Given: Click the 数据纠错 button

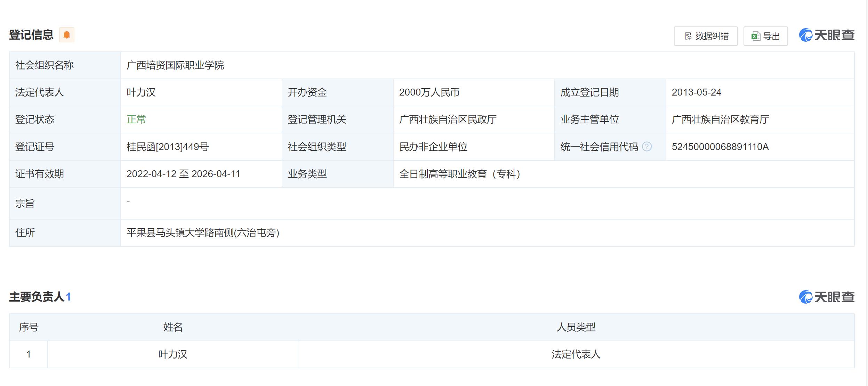Looking at the screenshot, I should (x=706, y=36).
